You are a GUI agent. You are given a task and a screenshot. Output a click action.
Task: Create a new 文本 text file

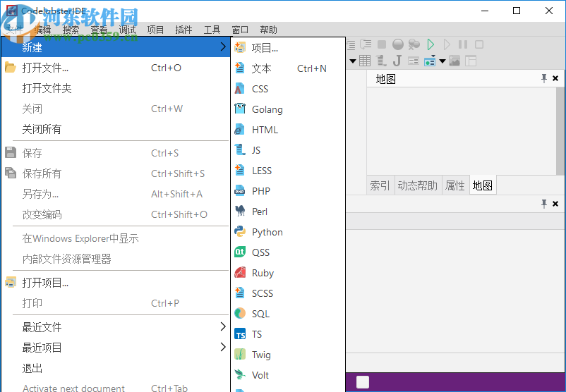(x=240, y=68)
